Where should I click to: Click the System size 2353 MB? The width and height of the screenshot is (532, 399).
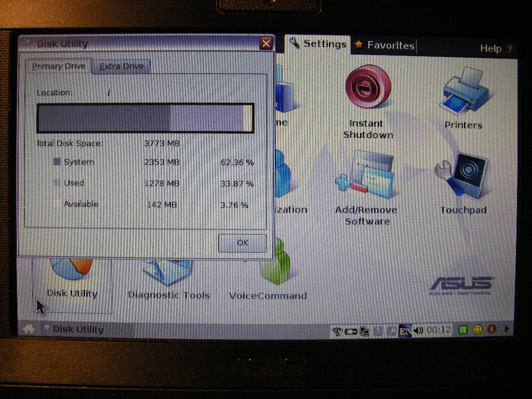[x=162, y=162]
